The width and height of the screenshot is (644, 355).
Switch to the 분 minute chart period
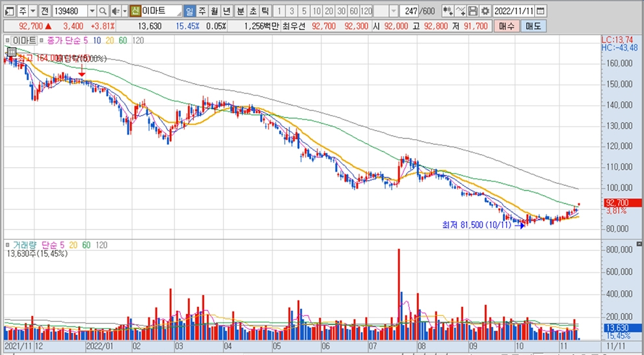(240, 11)
